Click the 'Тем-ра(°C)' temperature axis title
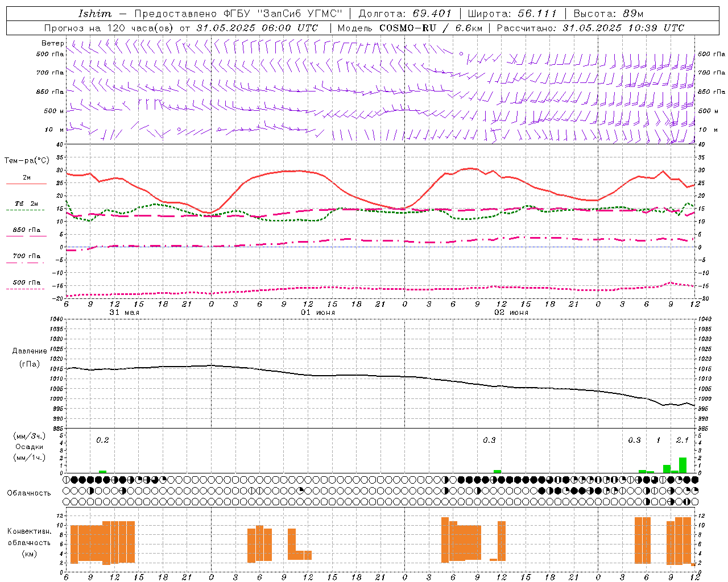This screenshot has height=582, width=728. 27,161
